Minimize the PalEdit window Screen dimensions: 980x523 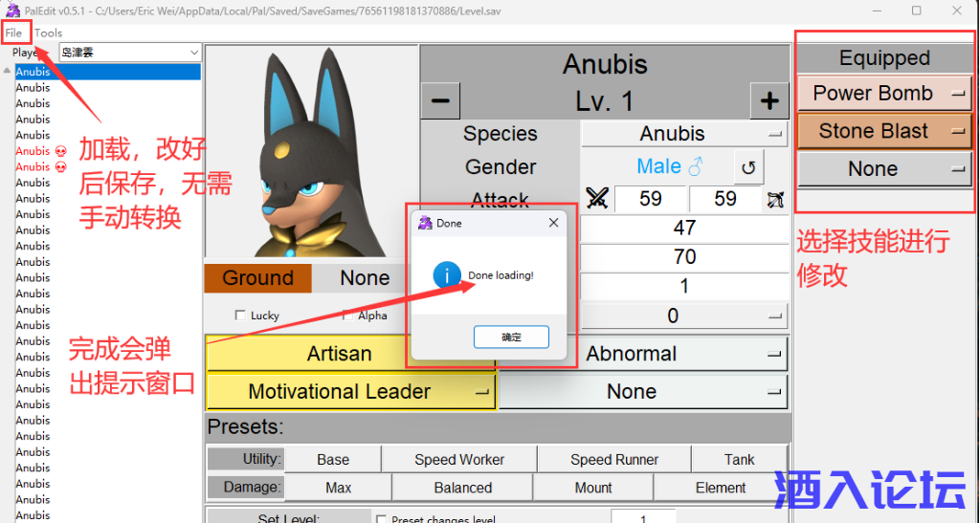(878, 11)
